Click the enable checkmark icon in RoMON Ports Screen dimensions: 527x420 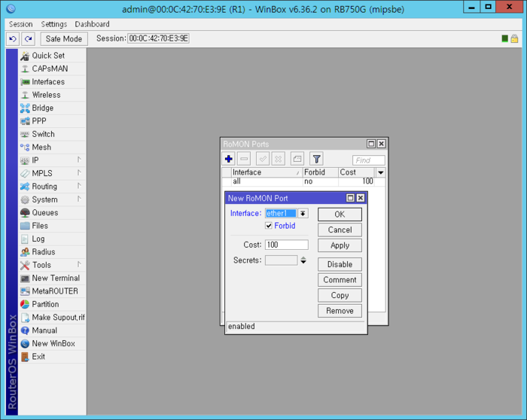[263, 159]
